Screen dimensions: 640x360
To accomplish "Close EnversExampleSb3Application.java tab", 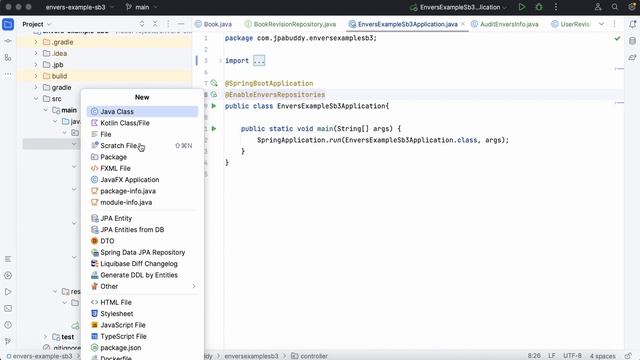I will [x=463, y=24].
